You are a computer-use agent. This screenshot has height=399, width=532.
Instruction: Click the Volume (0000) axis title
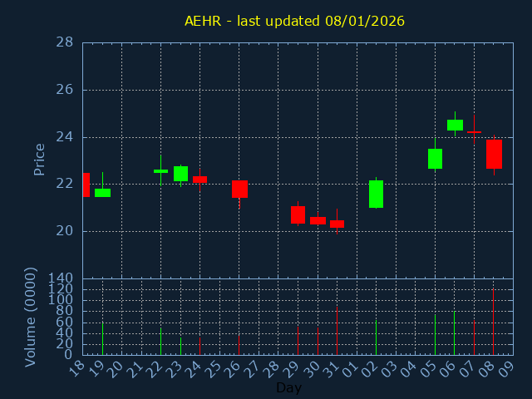(31, 318)
